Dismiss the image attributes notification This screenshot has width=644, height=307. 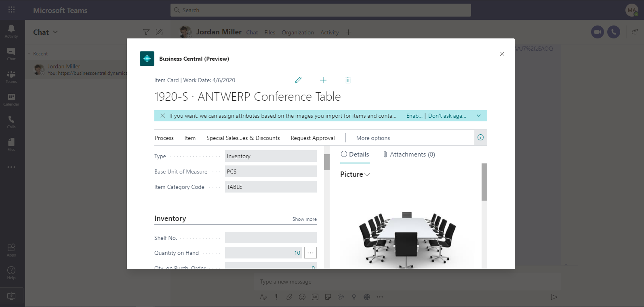point(162,116)
